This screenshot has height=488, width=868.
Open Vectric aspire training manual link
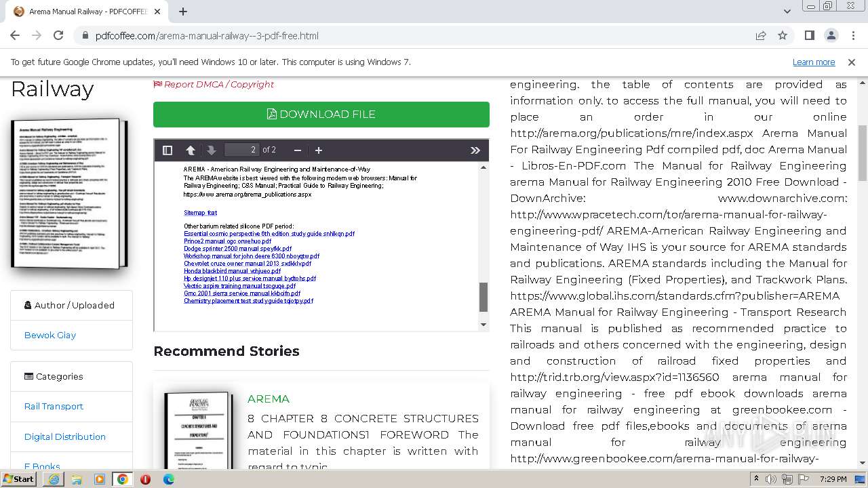[239, 286]
